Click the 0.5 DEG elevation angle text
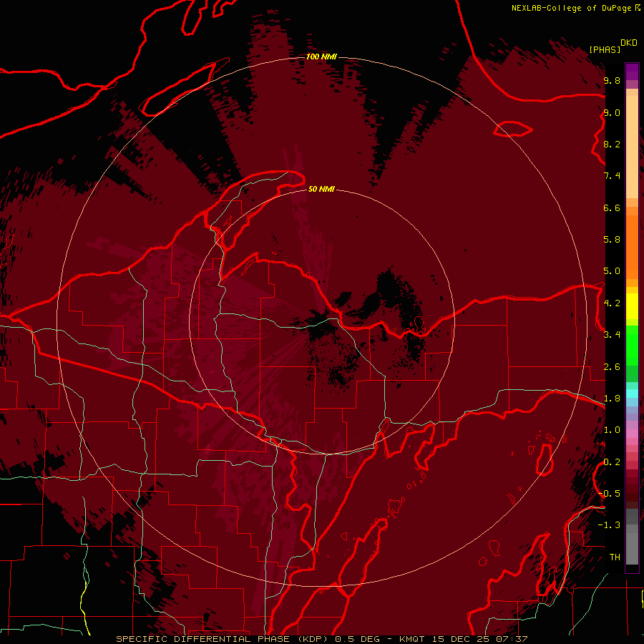This screenshot has width=644, height=644. (357, 639)
